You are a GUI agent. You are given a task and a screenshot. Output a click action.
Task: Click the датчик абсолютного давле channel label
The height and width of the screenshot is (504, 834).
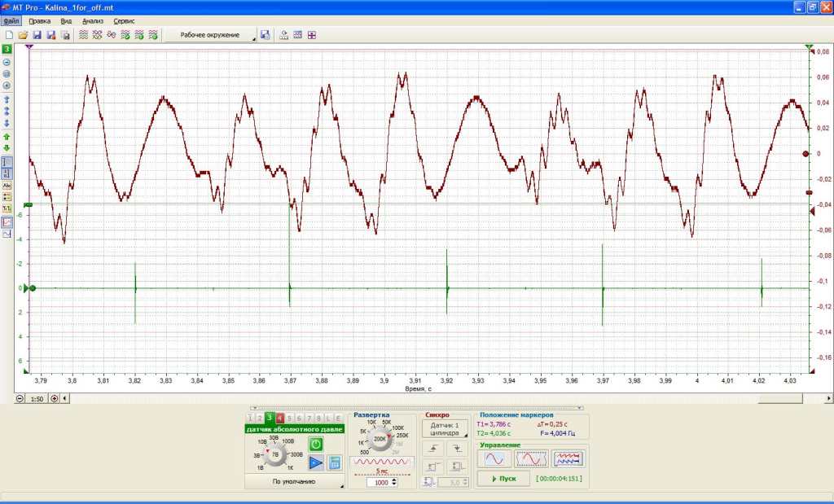[x=295, y=429]
